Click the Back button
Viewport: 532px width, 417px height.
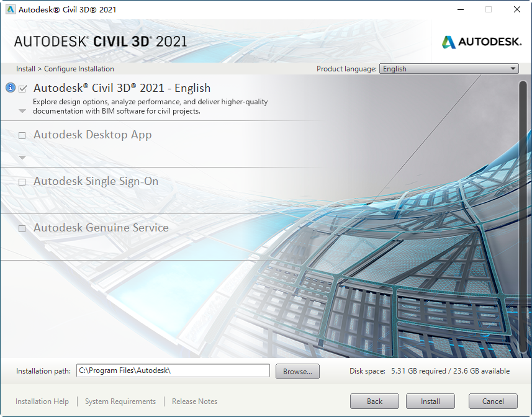click(x=374, y=401)
